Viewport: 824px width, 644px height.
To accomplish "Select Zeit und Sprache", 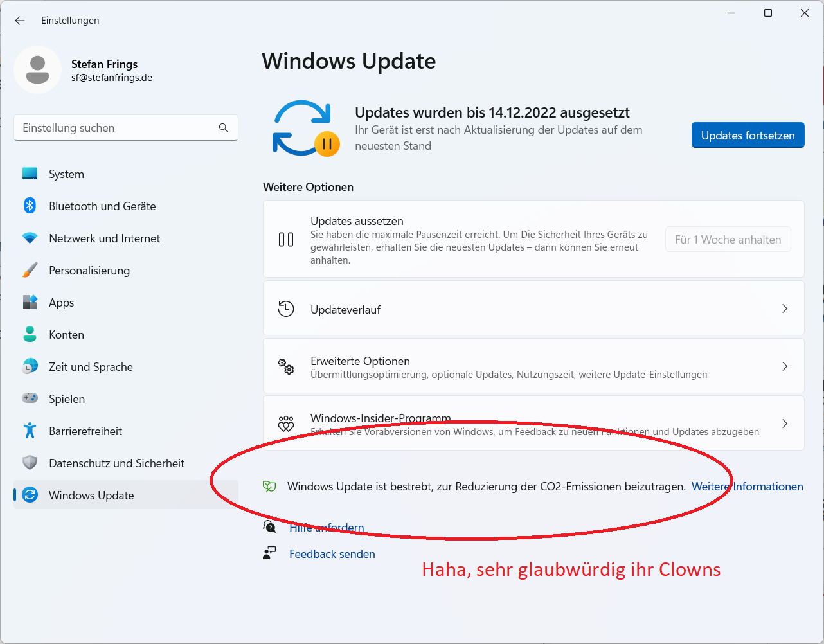I will click(x=126, y=367).
